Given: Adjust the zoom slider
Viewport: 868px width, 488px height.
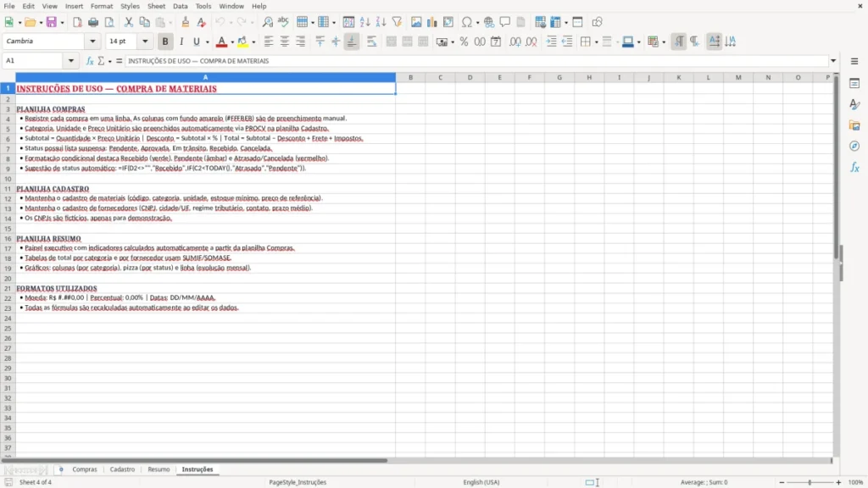Looking at the screenshot, I should click(x=810, y=482).
